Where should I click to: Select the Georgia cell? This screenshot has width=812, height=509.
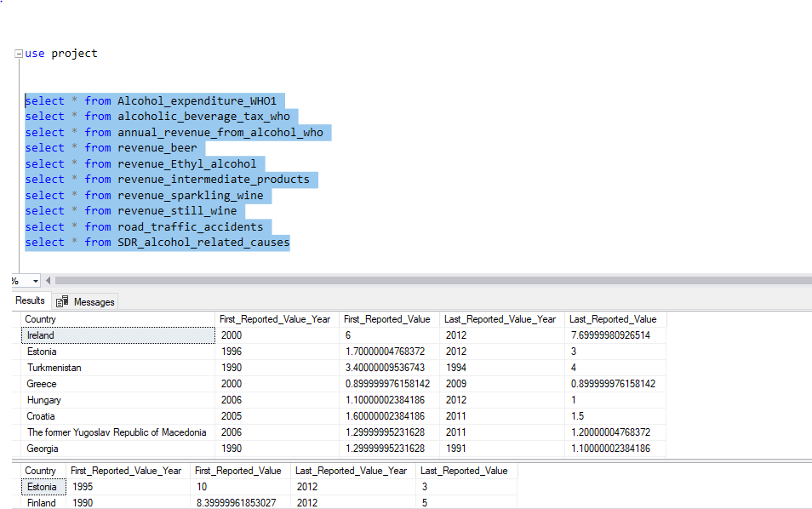point(118,449)
